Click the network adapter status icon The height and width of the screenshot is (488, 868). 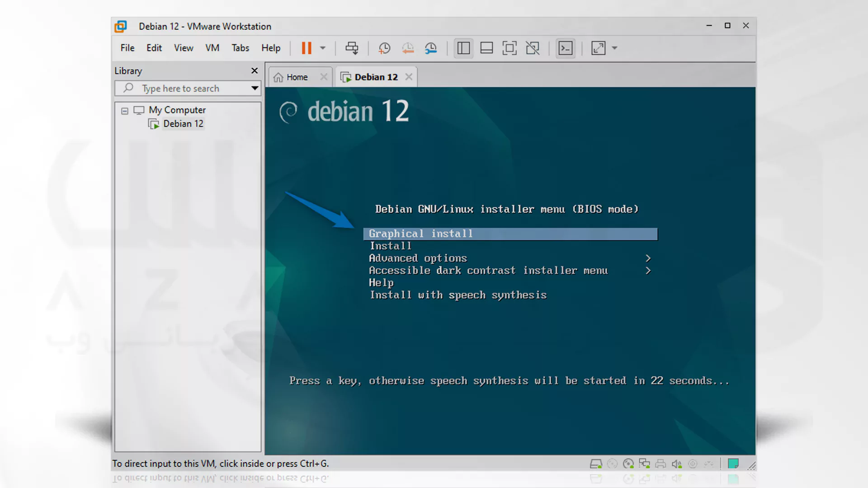coord(644,464)
